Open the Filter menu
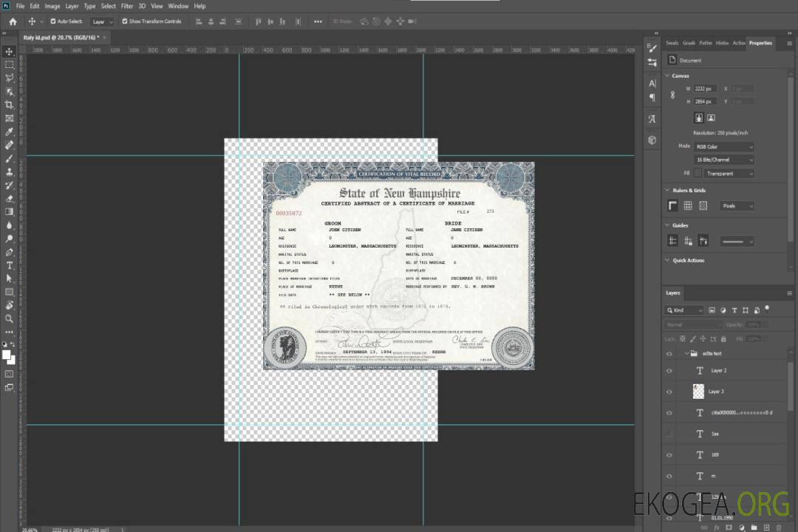 [x=127, y=6]
